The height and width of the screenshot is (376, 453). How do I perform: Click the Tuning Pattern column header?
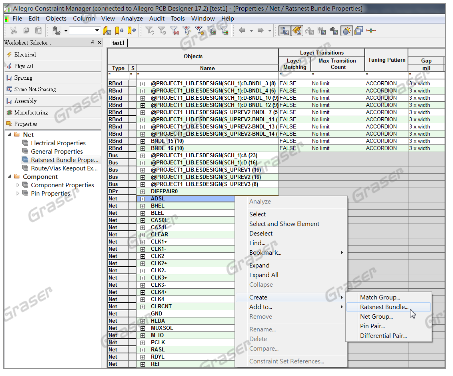[386, 60]
